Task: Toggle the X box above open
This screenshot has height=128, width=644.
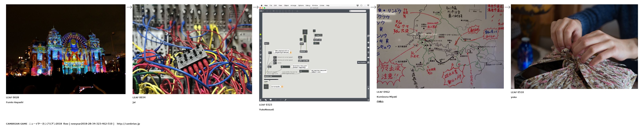Action: pyautogui.click(x=301, y=39)
